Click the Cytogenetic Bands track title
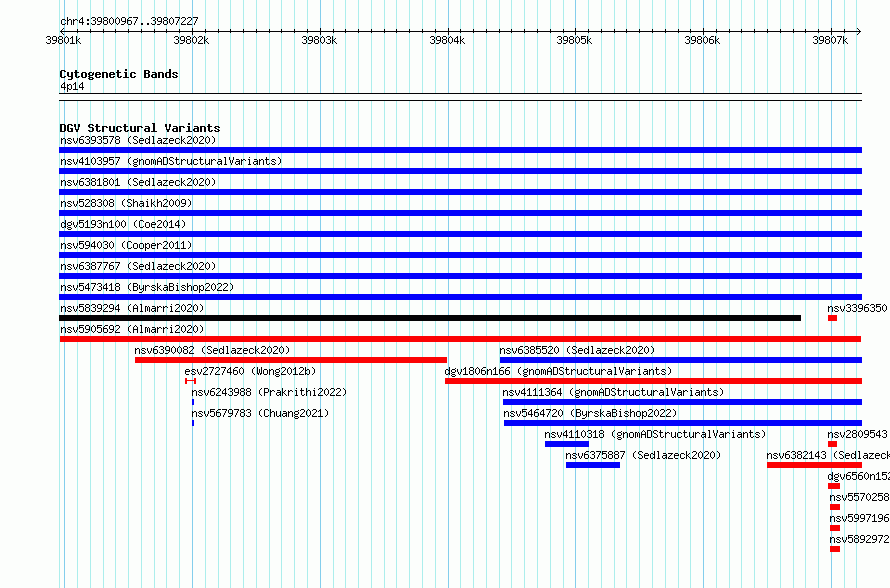The height and width of the screenshot is (588, 890). (119, 74)
